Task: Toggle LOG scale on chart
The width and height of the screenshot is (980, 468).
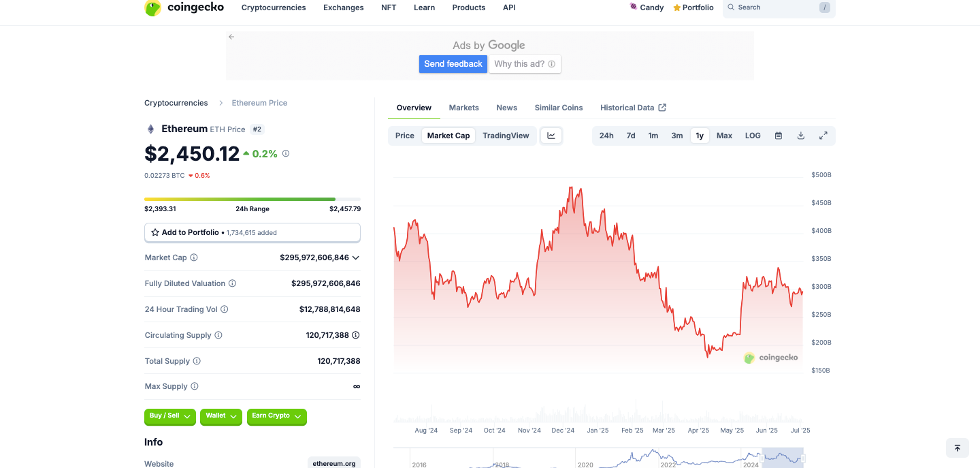Action: click(753, 136)
